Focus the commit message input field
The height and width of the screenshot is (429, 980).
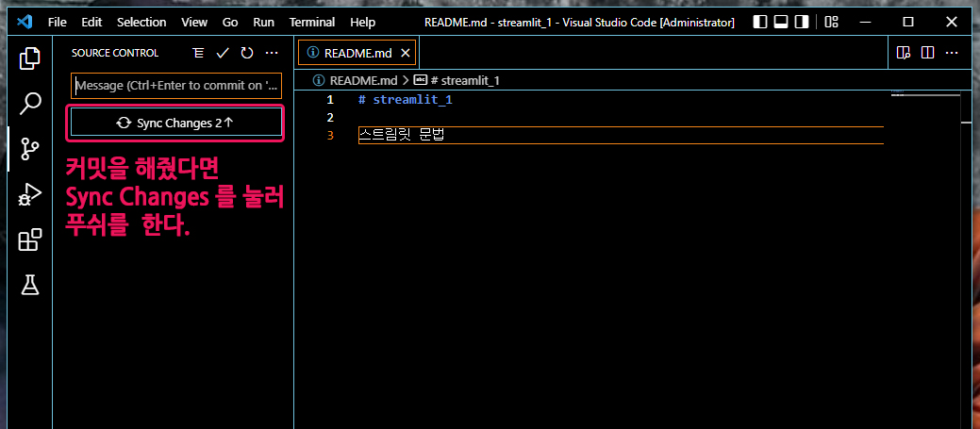coord(176,86)
